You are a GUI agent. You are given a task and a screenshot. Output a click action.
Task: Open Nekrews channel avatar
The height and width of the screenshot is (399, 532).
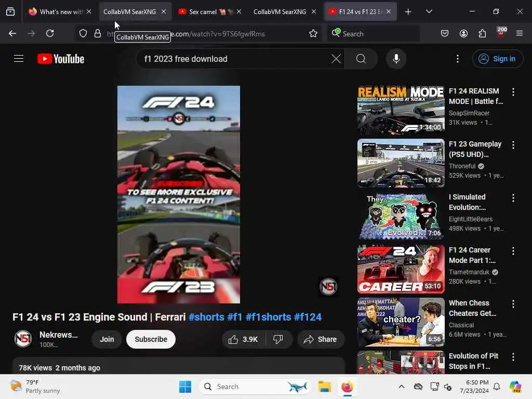(23, 339)
